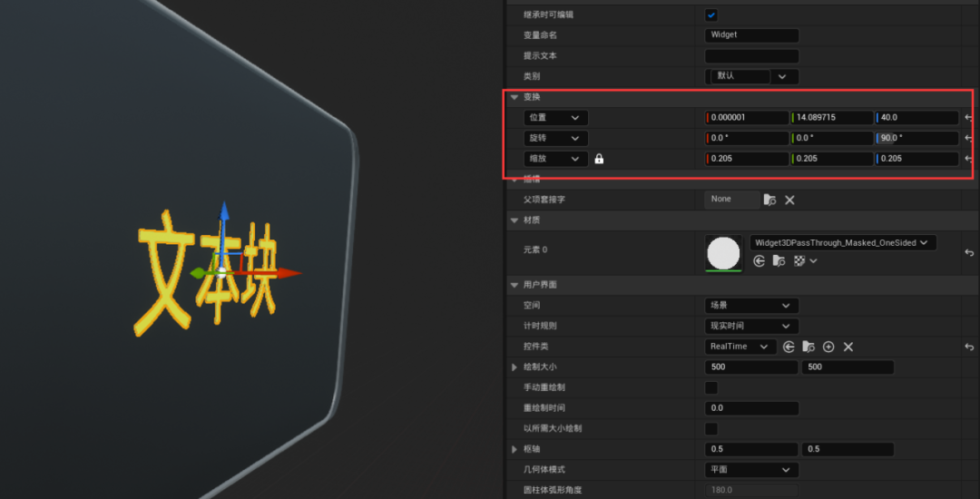The image size is (980, 499).
Task: Browse to material asset under 元素 0
Action: click(x=779, y=261)
